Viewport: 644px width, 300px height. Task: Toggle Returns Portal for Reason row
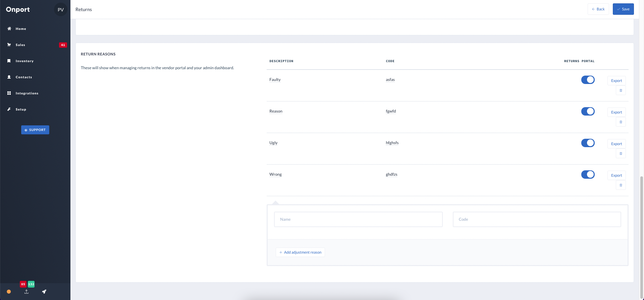588,111
